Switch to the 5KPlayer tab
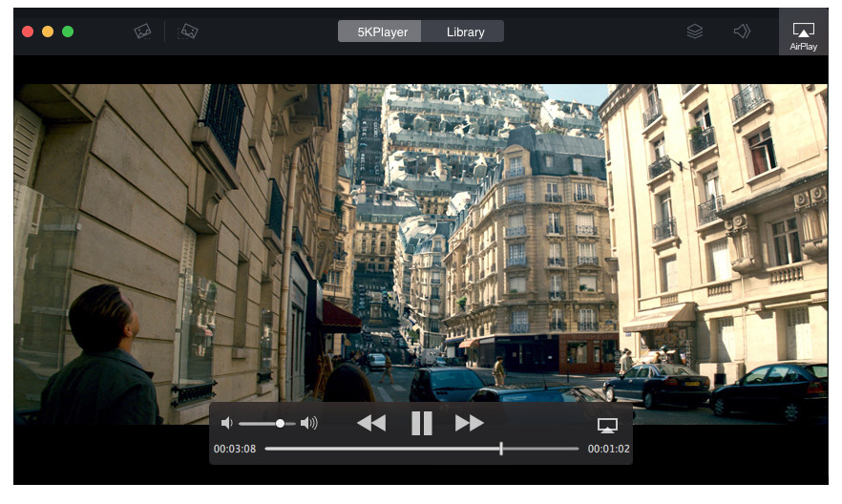842x504 pixels. (x=380, y=31)
